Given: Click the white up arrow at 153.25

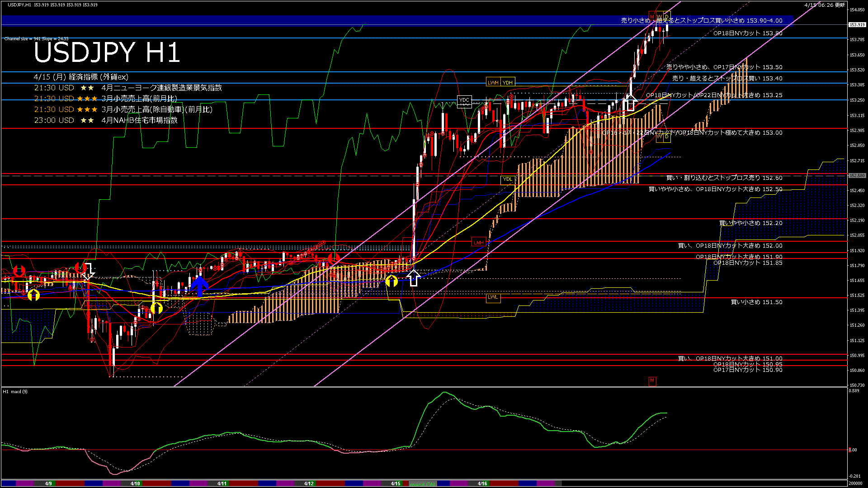Looking at the screenshot, I should tap(631, 103).
